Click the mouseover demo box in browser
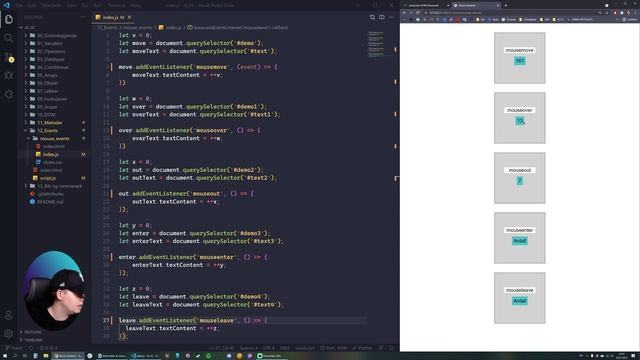Screen dimensions: 640x360 point(520,118)
